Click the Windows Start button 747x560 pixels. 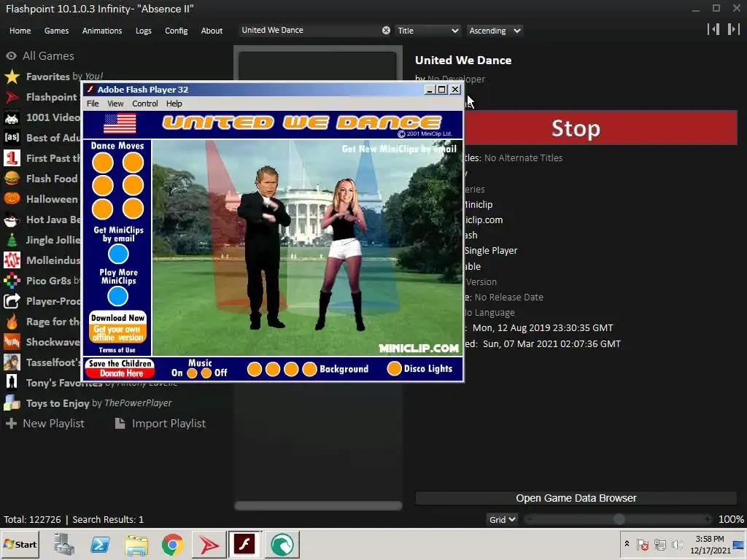pyautogui.click(x=20, y=544)
